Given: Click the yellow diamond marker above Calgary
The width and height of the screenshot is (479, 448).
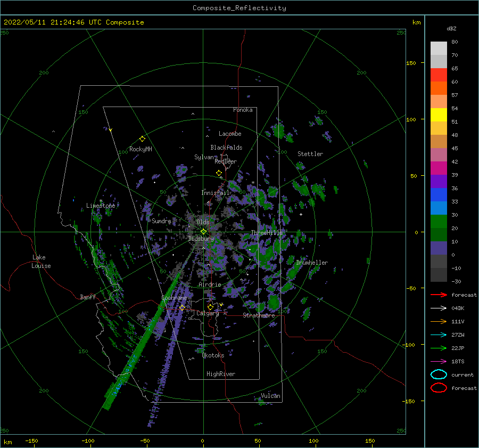Looking at the screenshot, I should tap(210, 307).
